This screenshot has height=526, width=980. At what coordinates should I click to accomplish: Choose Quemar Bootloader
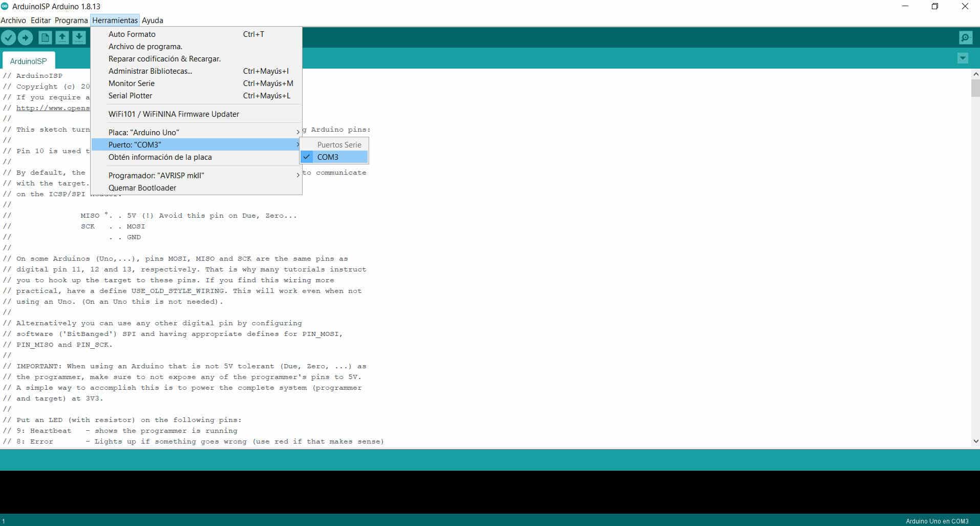(x=197, y=188)
